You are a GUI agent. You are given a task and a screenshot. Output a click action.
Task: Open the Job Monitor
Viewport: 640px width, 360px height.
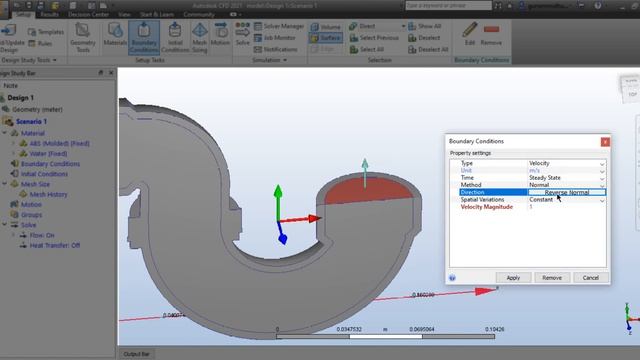(275, 38)
